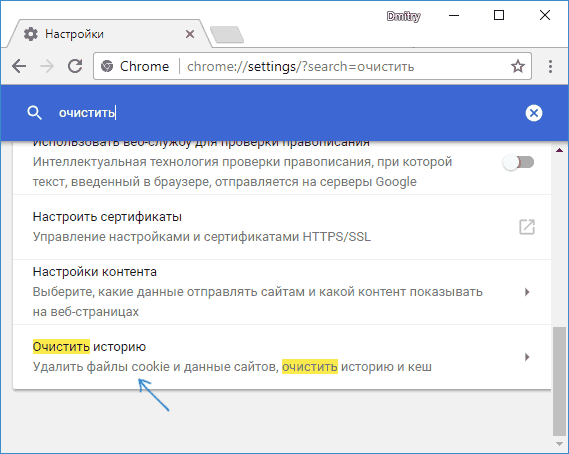Expand Настройки контента with its arrow
This screenshot has height=454, width=569.
(527, 292)
